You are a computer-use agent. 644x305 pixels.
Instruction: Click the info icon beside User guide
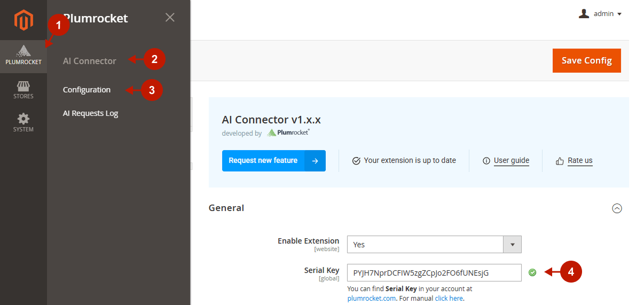486,161
